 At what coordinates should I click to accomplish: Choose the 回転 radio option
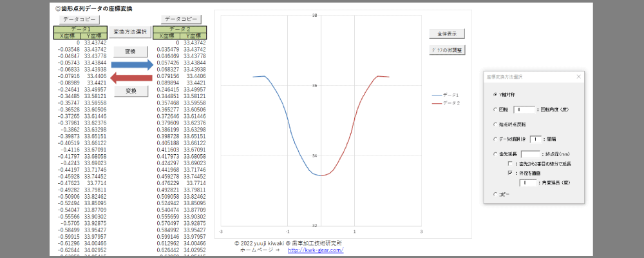tap(495, 110)
